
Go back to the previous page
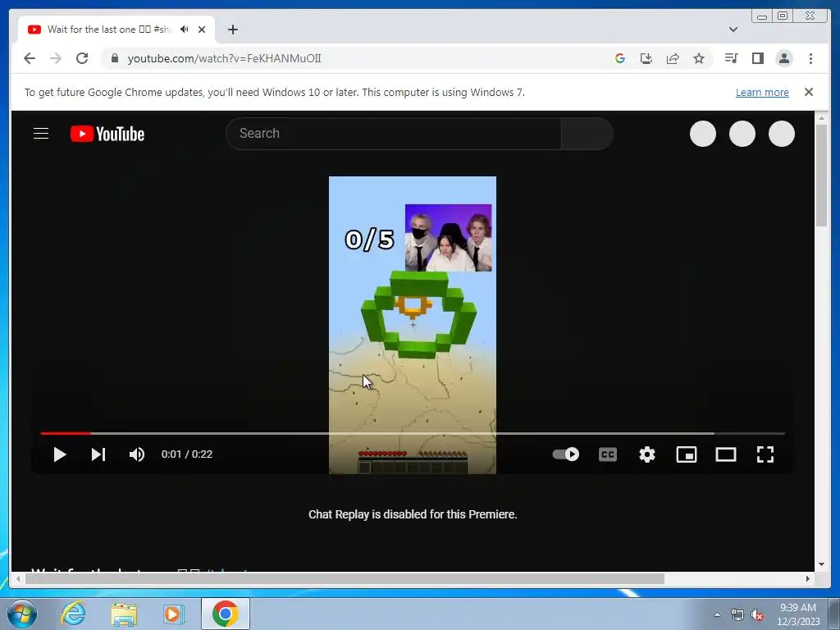30,58
